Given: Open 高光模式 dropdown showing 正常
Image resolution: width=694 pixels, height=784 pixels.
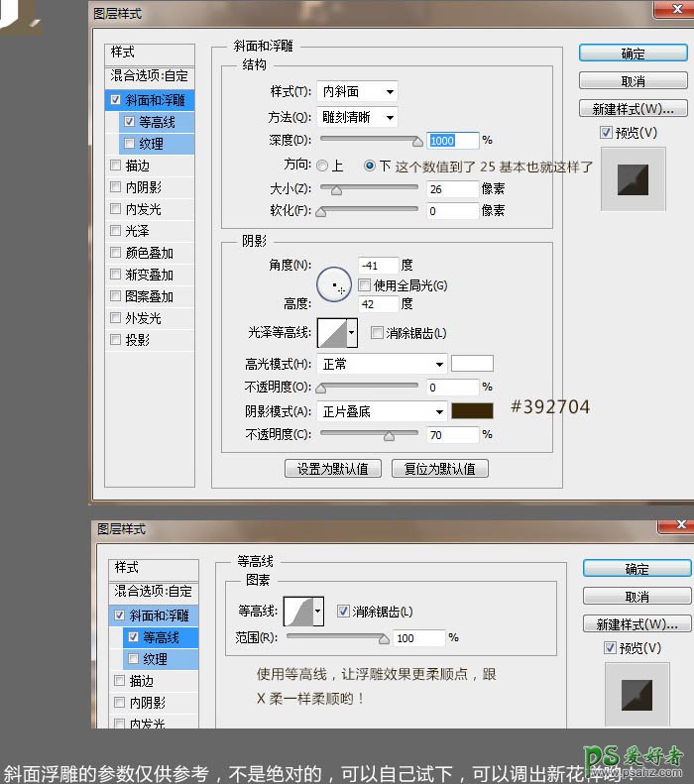Looking at the screenshot, I should point(382,364).
